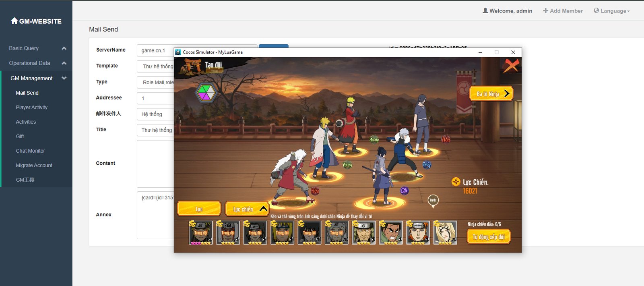Open the Language dropdown
The image size is (644, 286).
point(612,11)
